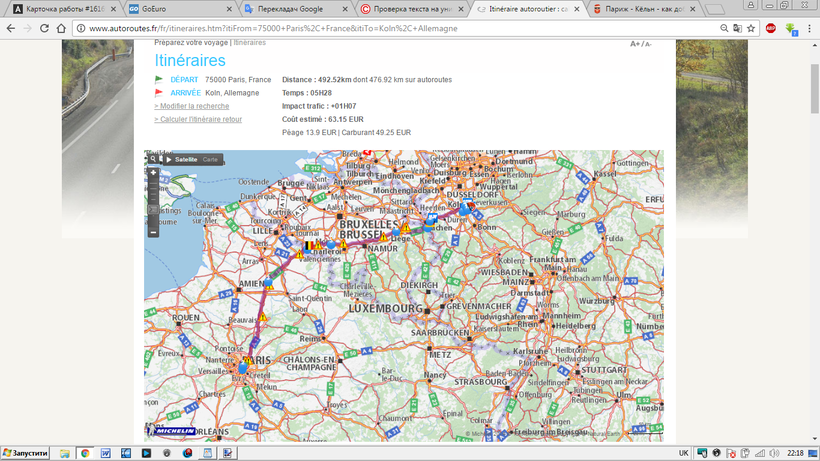The width and height of the screenshot is (820, 461).
Task: Click the Calculer l'itinéraire retour link
Action: coord(197,119)
